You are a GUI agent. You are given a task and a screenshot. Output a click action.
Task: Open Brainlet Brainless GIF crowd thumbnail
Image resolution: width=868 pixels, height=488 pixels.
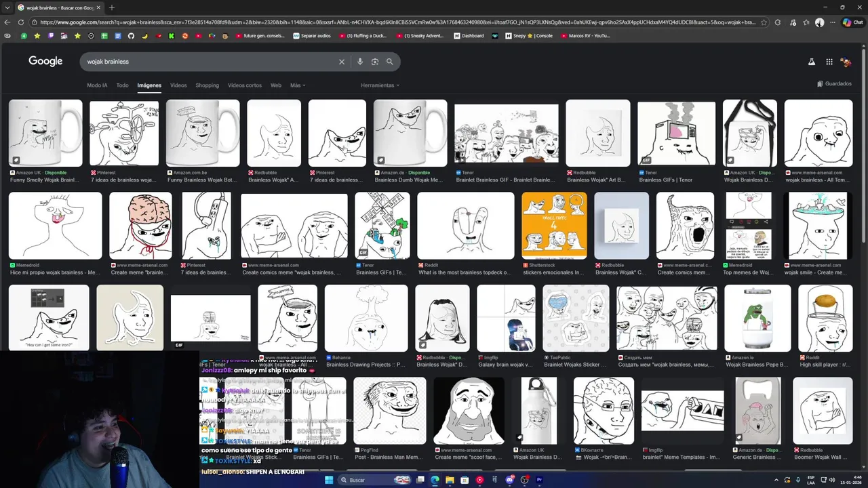click(x=507, y=133)
